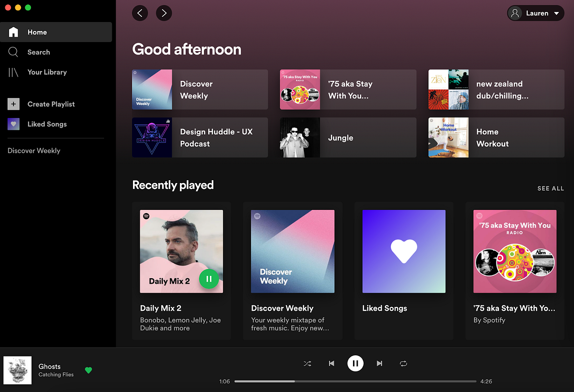
Task: Click the Ghosts album artwork thumbnail
Action: click(18, 370)
